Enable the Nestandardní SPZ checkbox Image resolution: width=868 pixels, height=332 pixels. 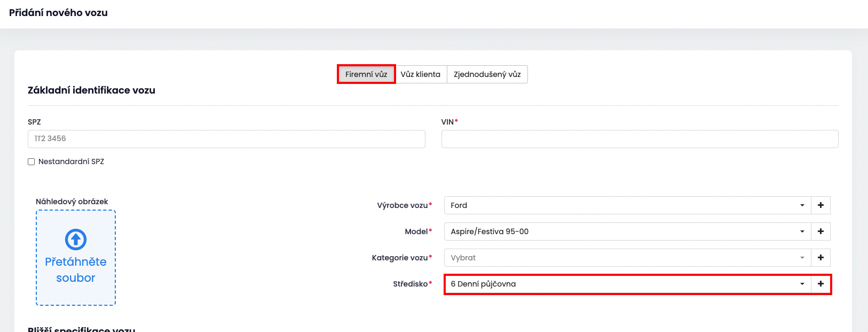coord(31,161)
